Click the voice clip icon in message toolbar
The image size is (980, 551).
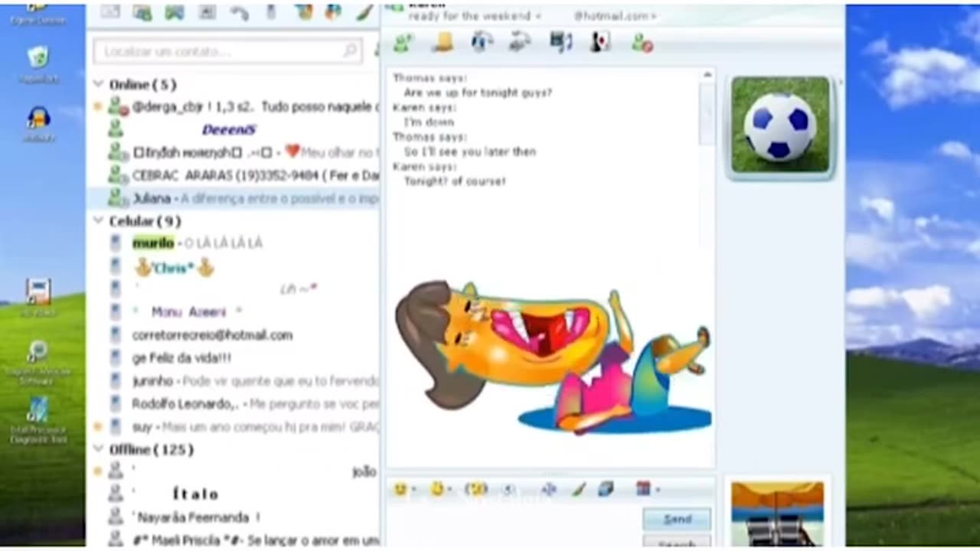(509, 489)
